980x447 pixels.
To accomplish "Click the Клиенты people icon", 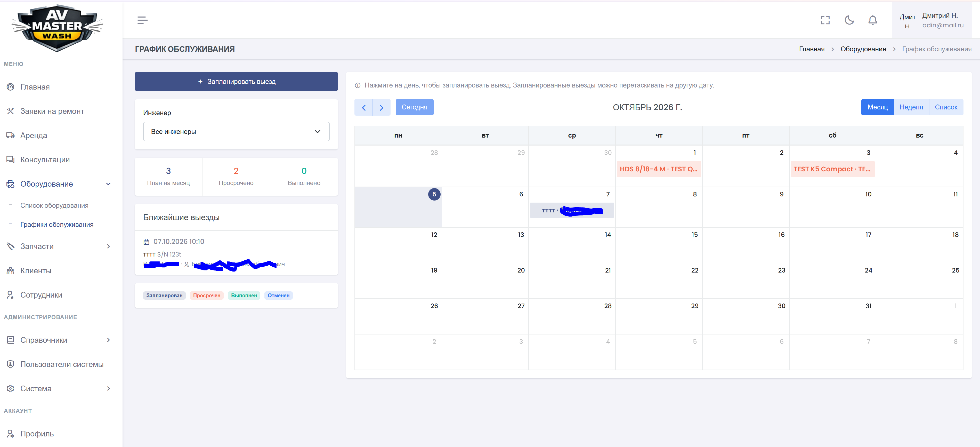I will tap(11, 271).
